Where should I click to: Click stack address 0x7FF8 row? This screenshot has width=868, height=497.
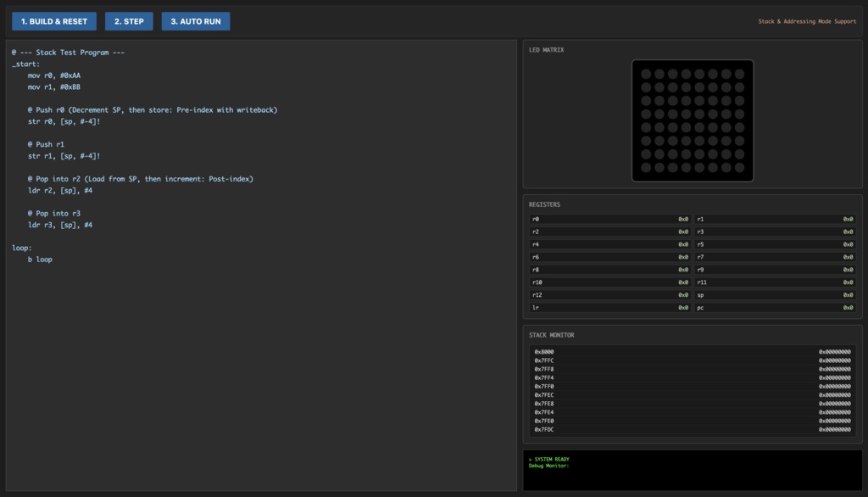pos(693,369)
